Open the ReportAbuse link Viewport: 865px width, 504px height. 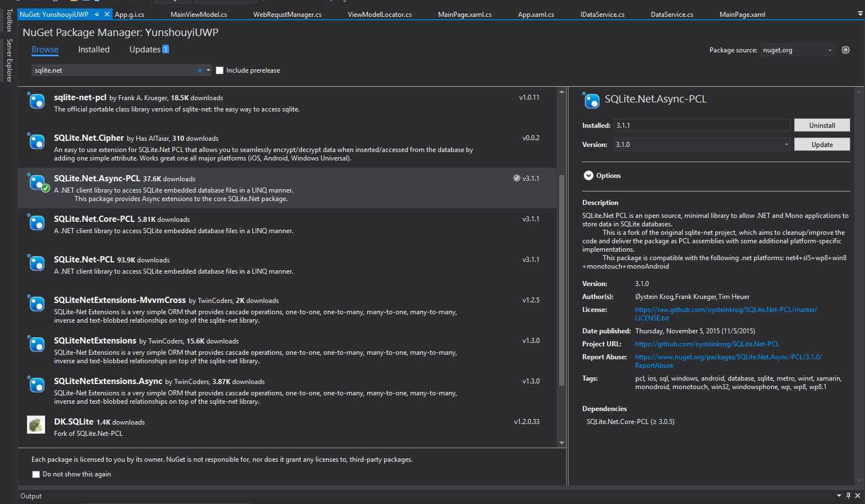728,361
